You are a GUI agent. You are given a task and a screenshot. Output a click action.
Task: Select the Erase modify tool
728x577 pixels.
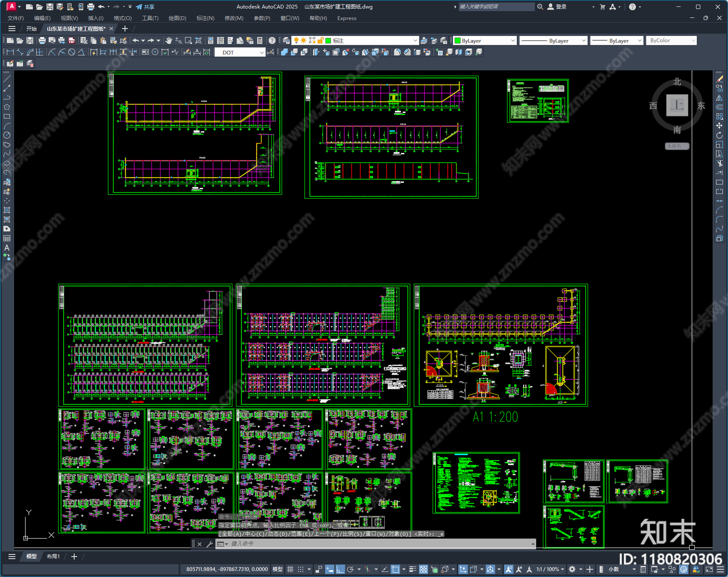point(719,79)
